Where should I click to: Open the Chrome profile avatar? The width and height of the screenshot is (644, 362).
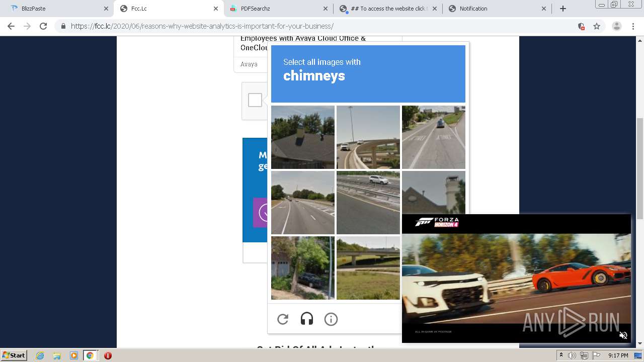pos(617,26)
